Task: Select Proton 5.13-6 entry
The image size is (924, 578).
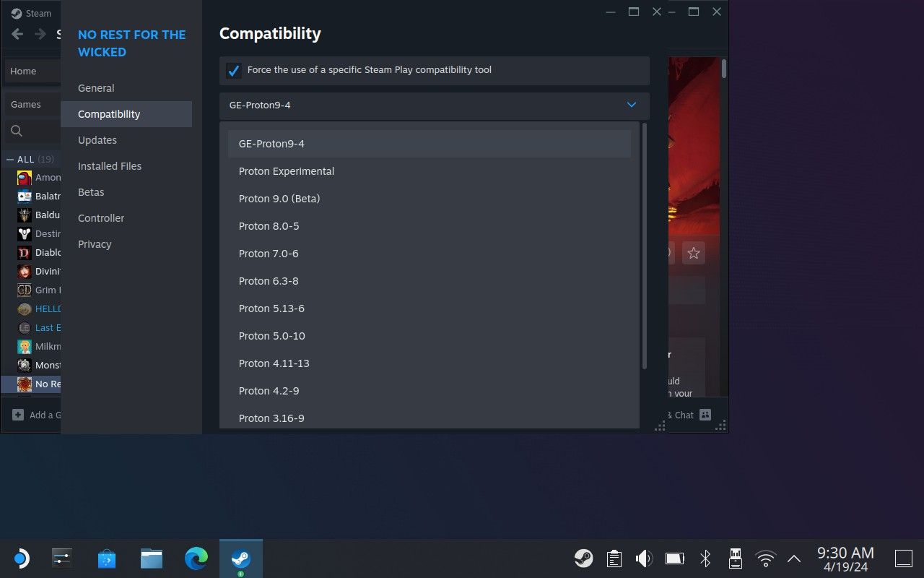Action: click(x=430, y=309)
